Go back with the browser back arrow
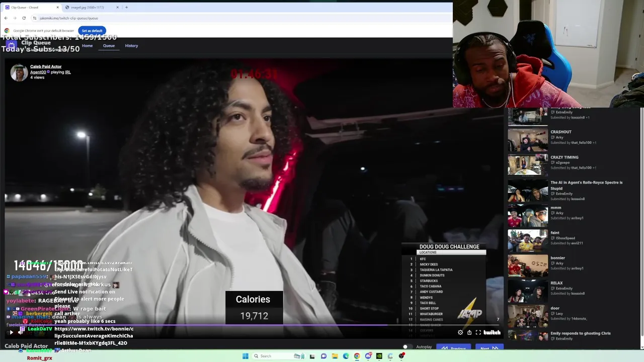 point(6,18)
